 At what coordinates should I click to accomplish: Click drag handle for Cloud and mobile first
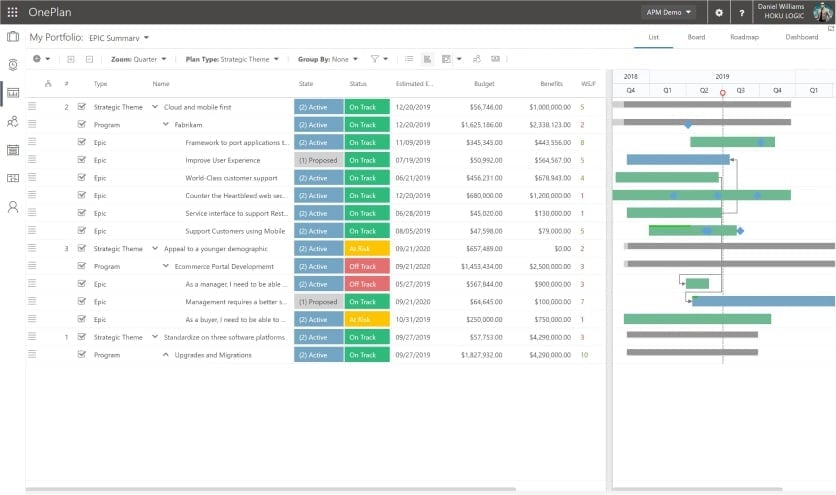[32, 107]
